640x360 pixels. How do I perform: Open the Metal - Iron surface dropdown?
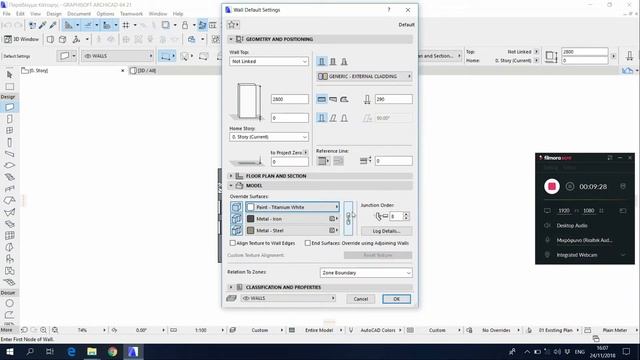(292, 219)
